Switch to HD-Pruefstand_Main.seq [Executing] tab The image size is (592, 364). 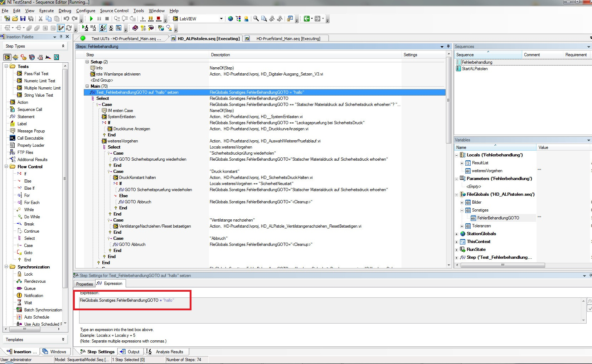click(288, 39)
